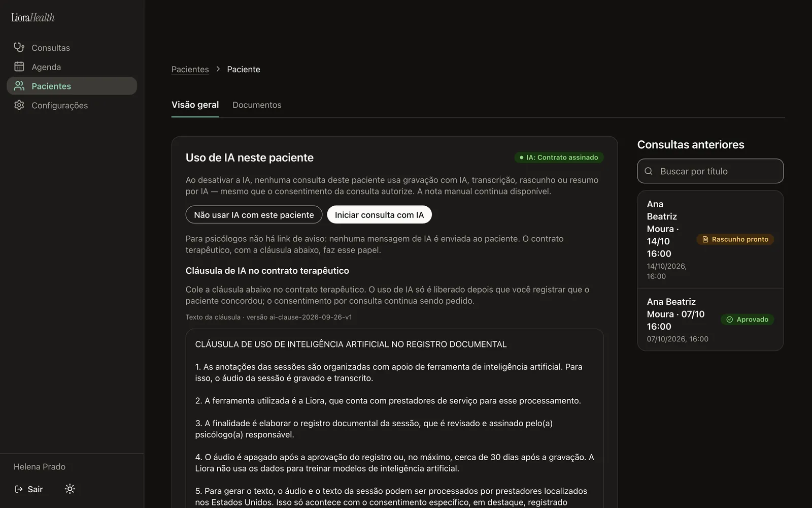The image size is (812, 508).
Task: Click the calendar icon next to Agenda
Action: click(x=19, y=67)
